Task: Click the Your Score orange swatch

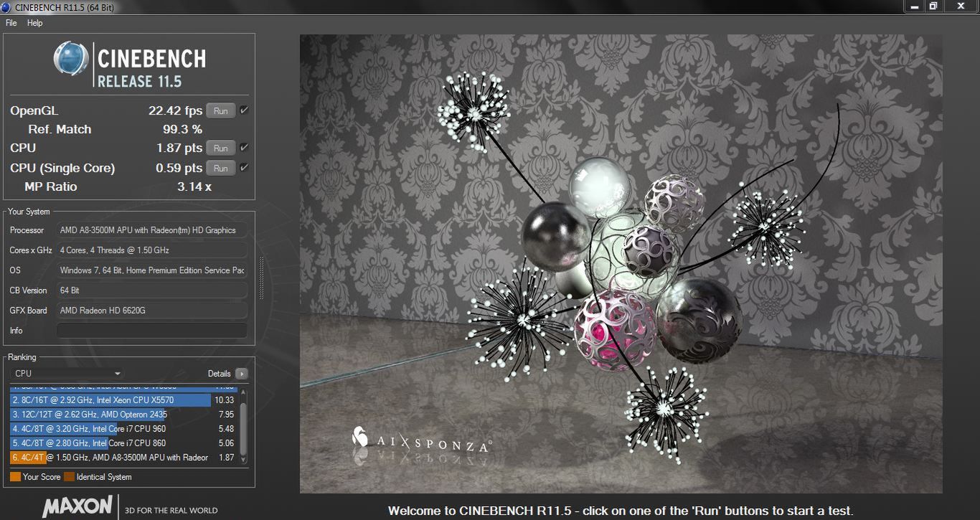Action: pos(15,477)
